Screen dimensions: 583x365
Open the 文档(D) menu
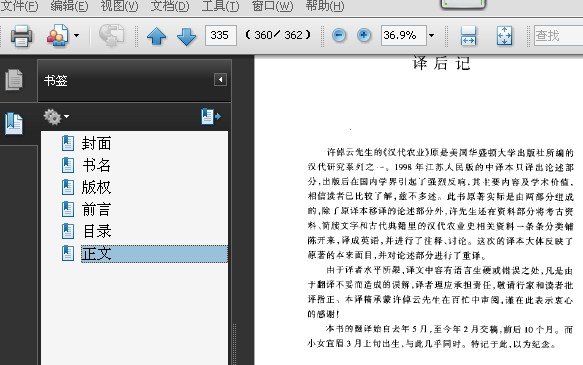pyautogui.click(x=170, y=6)
